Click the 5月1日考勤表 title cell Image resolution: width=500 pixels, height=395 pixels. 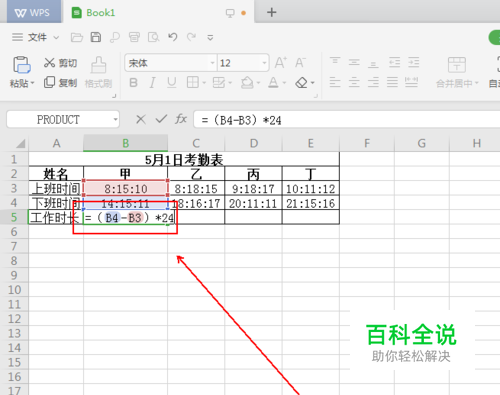click(184, 159)
